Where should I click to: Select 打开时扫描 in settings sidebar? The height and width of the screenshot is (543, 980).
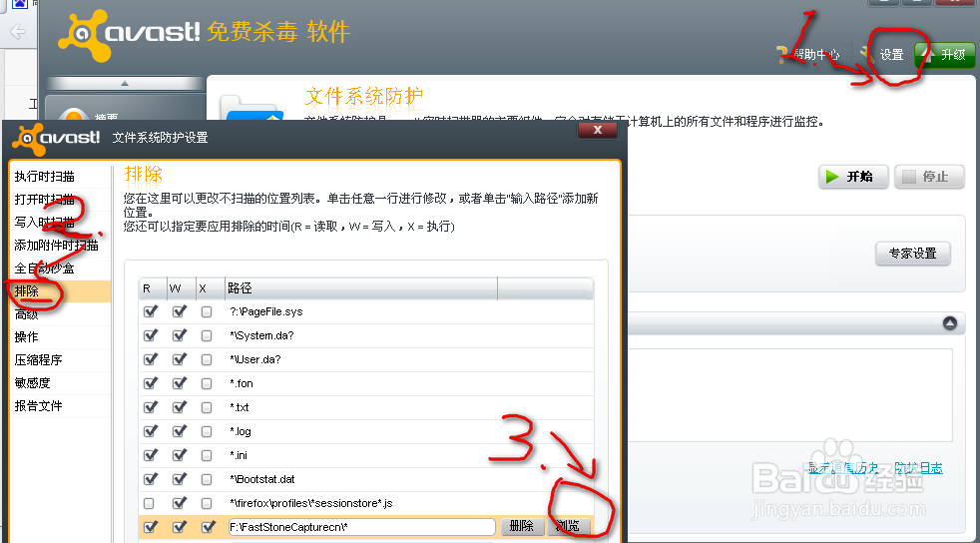(44, 200)
